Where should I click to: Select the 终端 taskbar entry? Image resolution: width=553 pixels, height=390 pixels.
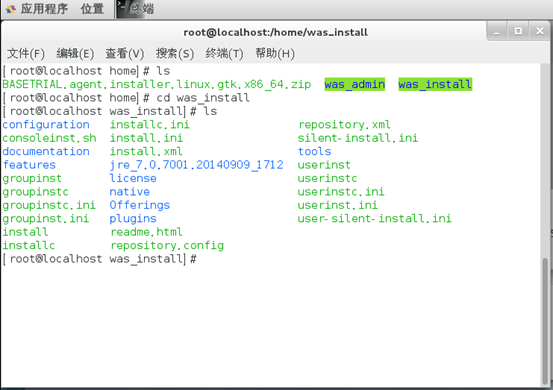[136, 8]
